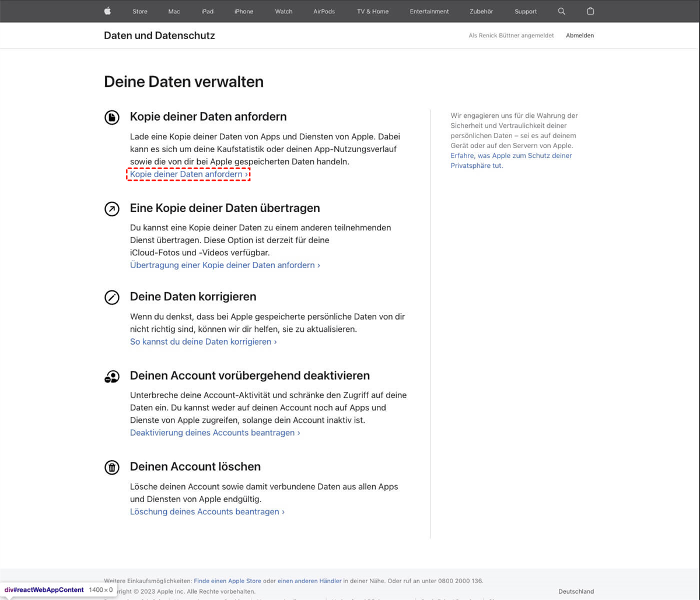Image resolution: width=700 pixels, height=600 pixels.
Task: Click the Deine Daten verwalten heading
Action: click(x=184, y=82)
